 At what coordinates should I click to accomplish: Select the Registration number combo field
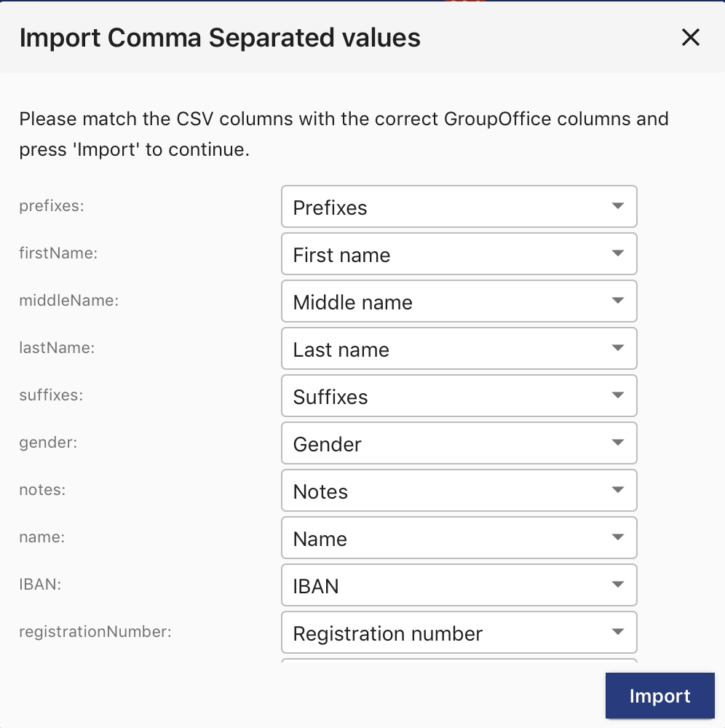(459, 633)
